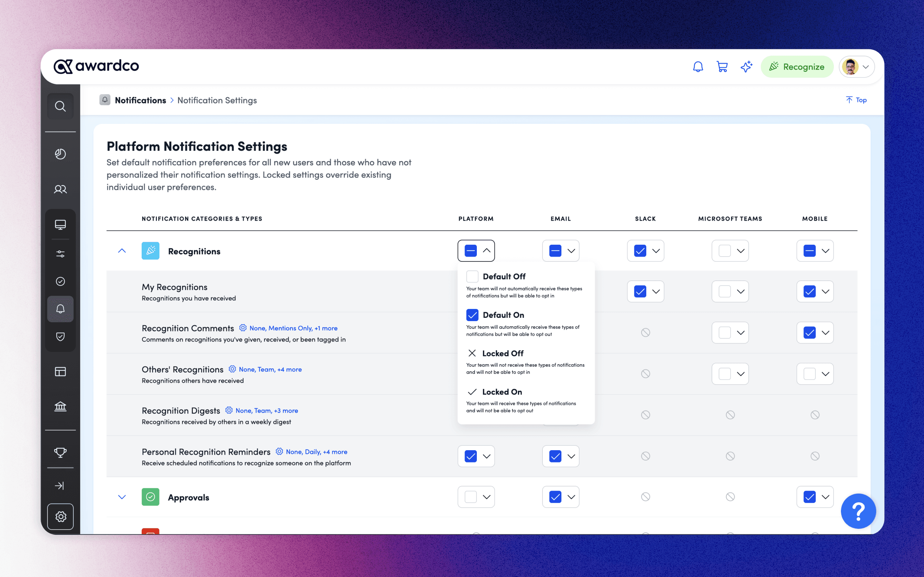Select the bell notifications sidebar icon
This screenshot has height=577, width=924.
[60, 309]
